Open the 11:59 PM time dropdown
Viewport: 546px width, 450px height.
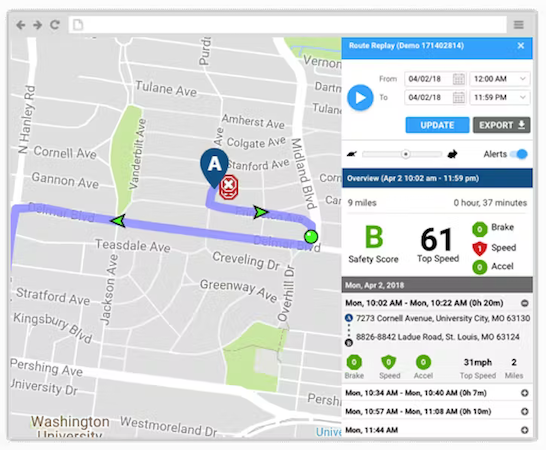500,98
